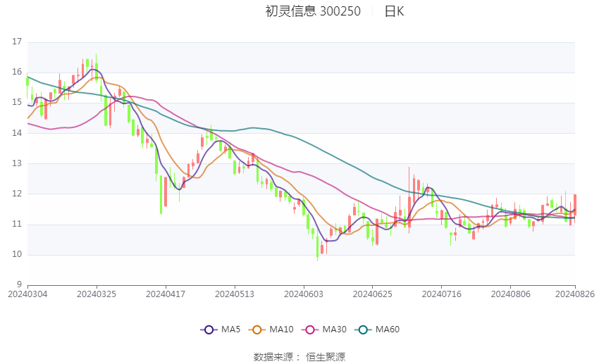Click the 20240826 date axis label

[575, 294]
